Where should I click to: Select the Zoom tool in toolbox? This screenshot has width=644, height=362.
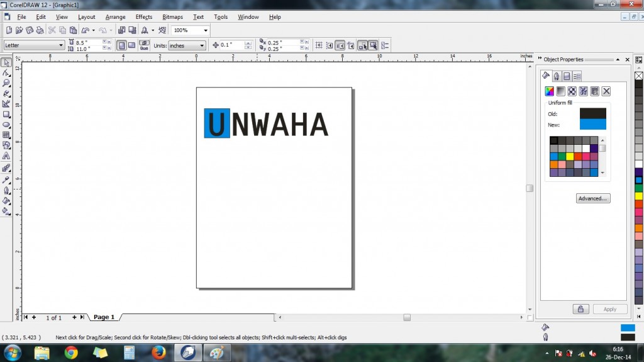tap(6, 83)
